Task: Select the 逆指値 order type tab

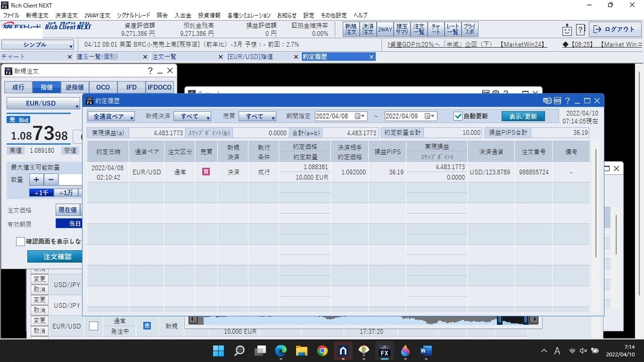Action: pos(75,87)
